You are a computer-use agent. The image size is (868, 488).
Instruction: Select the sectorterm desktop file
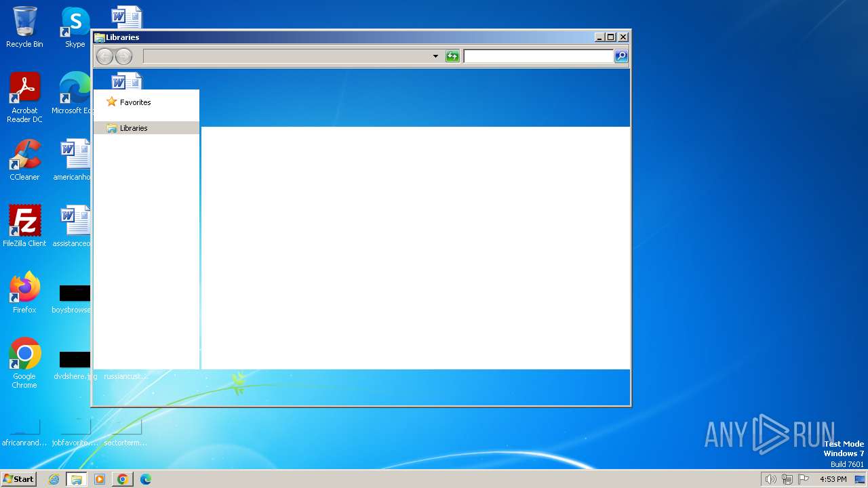[125, 434]
